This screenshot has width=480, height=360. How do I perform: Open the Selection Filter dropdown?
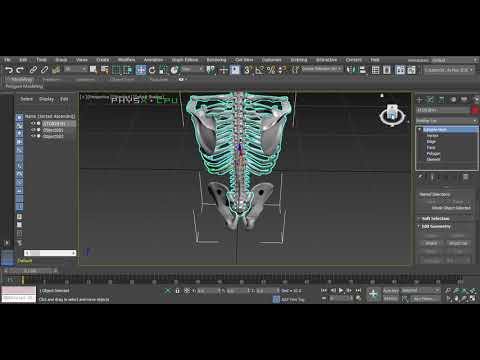pyautogui.click(x=75, y=69)
